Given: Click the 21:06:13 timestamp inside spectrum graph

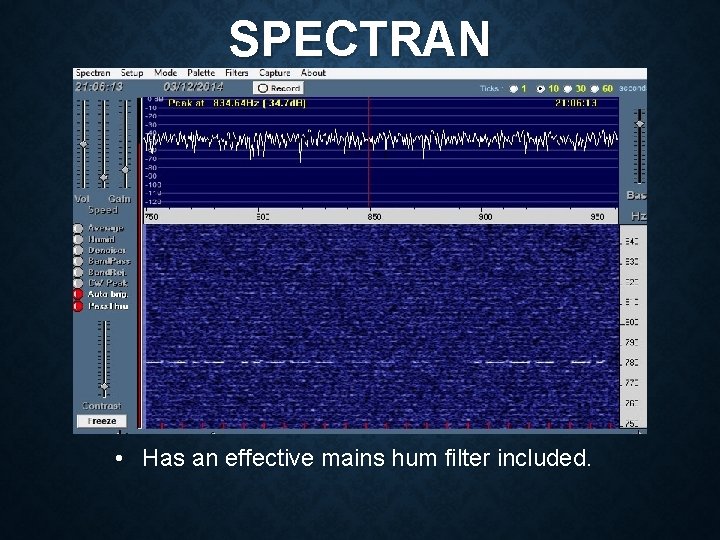Looking at the screenshot, I should click(576, 103).
